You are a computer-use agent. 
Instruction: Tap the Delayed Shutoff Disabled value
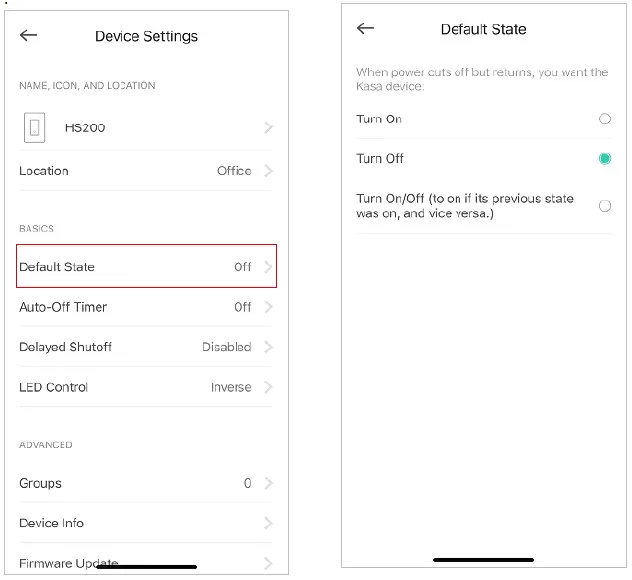[226, 347]
